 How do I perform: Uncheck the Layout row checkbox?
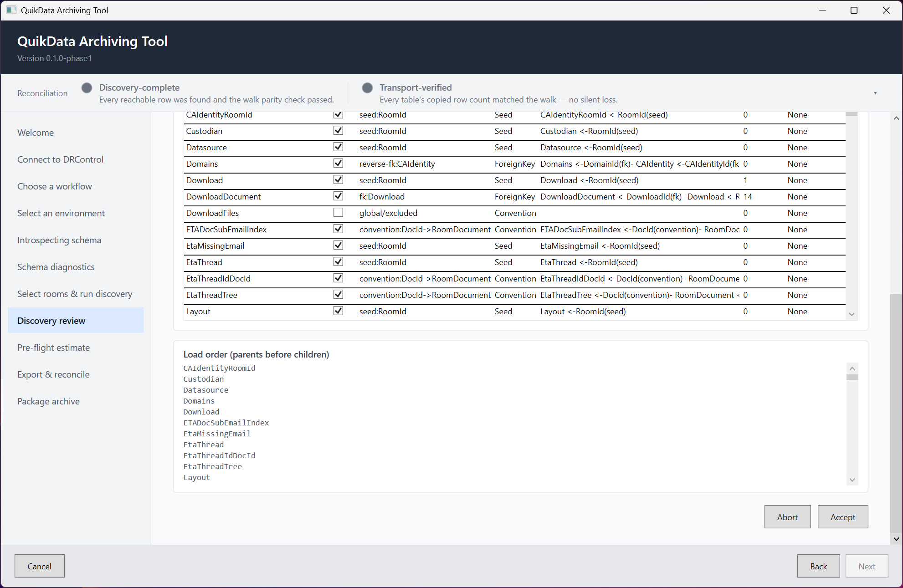338,311
